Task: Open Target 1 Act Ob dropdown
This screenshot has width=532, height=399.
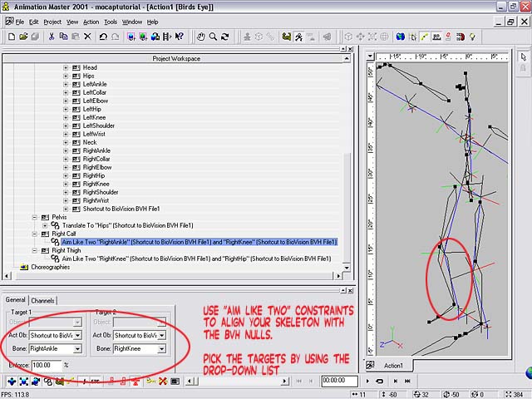Action: (x=78, y=335)
